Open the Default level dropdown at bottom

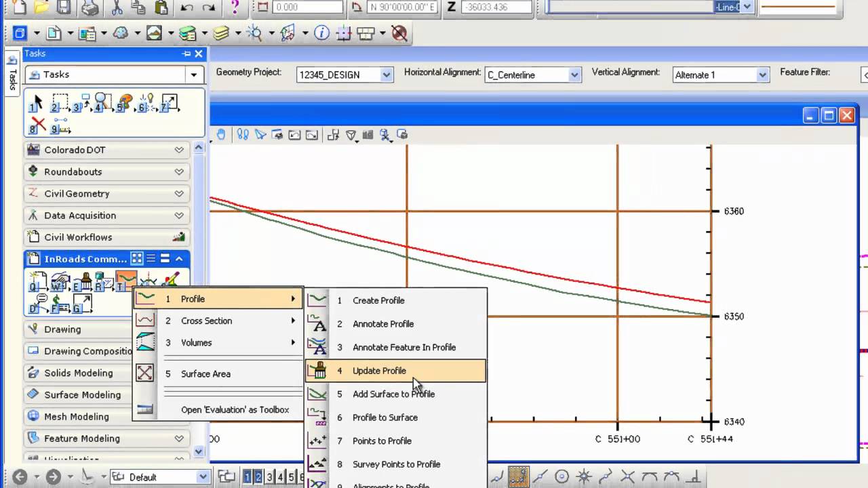click(x=203, y=477)
